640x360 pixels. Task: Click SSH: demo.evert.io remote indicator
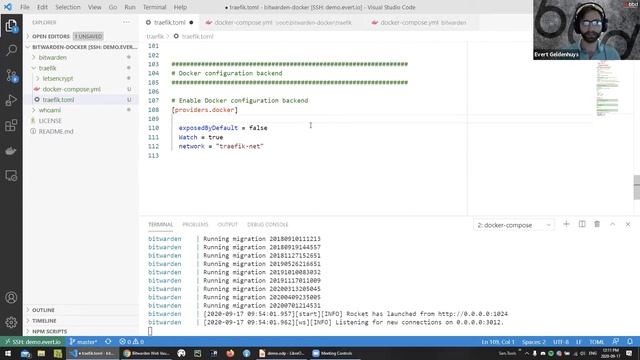(x=33, y=342)
